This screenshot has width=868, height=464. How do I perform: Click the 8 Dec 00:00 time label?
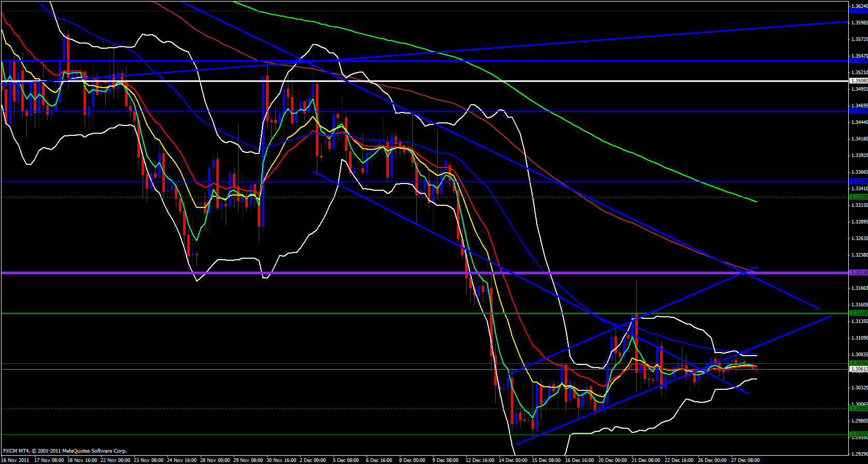(x=412, y=460)
